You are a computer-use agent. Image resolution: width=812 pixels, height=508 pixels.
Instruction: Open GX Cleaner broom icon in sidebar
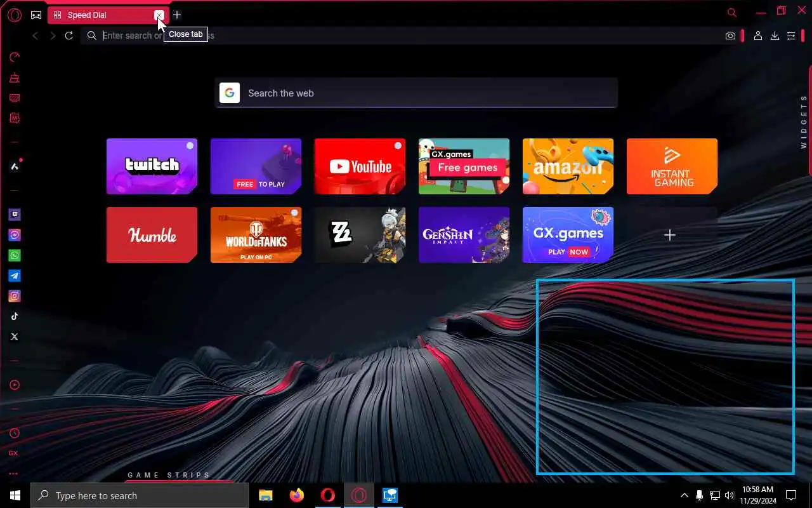point(15,77)
